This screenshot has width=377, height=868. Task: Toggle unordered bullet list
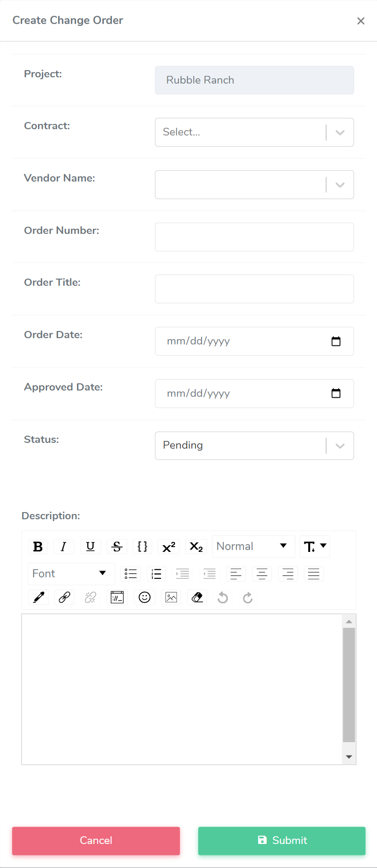[131, 574]
